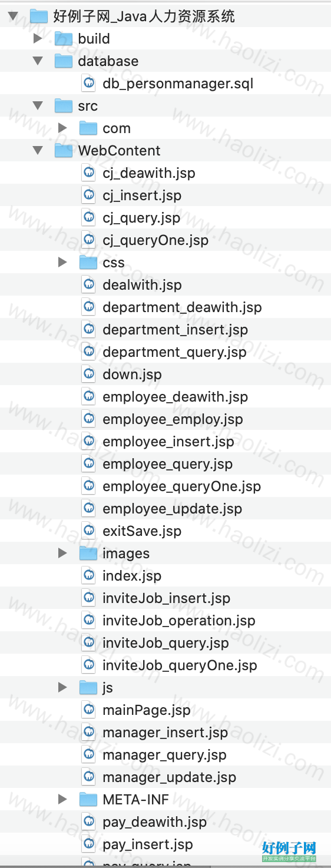
Task: Select the css folder name
Action: pos(114,263)
